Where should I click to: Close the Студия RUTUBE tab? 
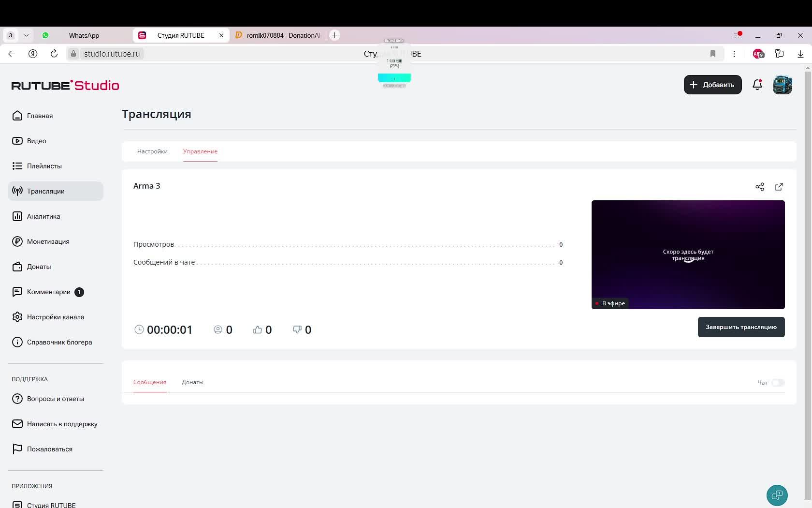pos(221,35)
